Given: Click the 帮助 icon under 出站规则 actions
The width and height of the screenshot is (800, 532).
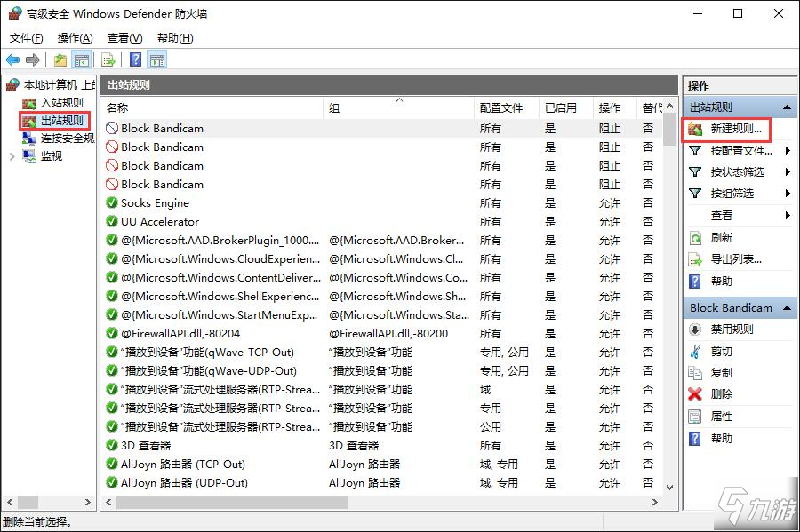Looking at the screenshot, I should pos(695,282).
